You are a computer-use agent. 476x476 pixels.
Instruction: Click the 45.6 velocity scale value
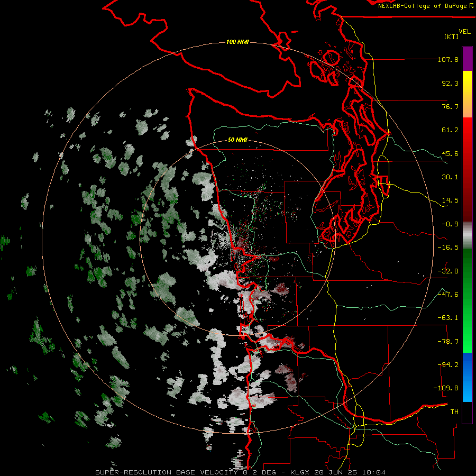(x=450, y=153)
